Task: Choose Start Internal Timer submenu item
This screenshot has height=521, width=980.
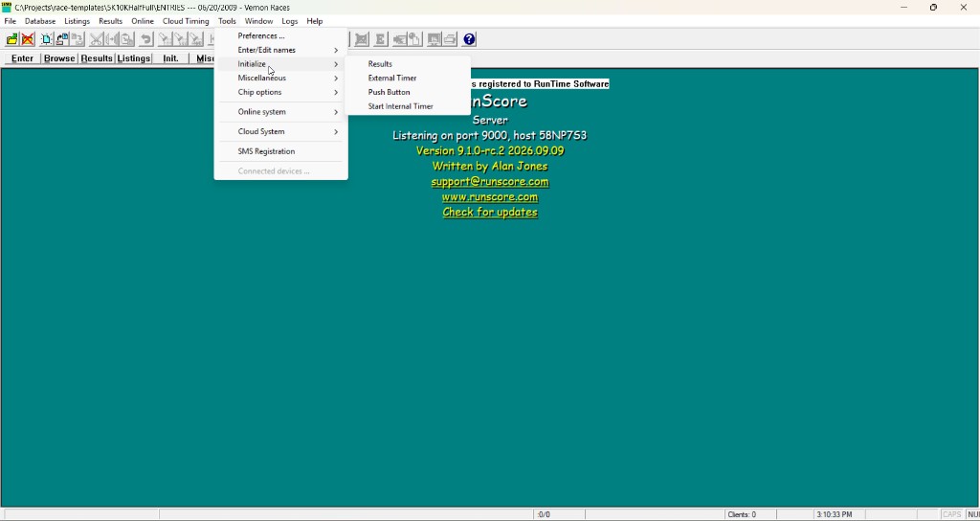Action: point(408,106)
